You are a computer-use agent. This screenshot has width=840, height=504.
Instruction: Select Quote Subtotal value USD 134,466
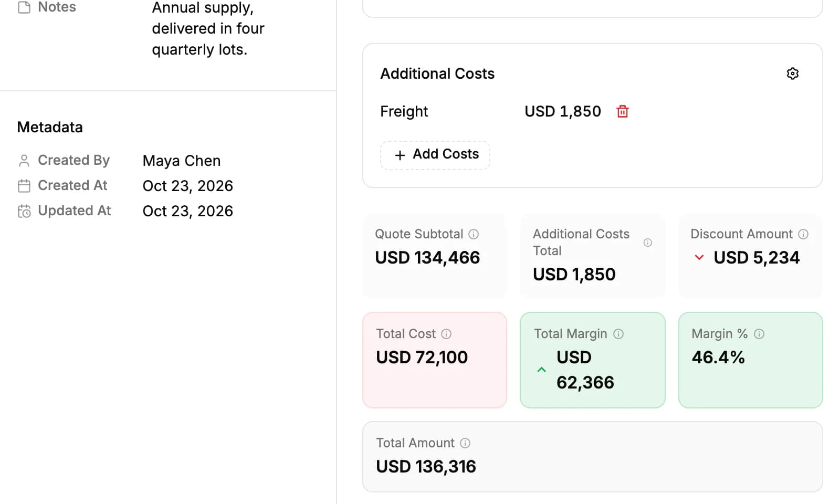427,258
